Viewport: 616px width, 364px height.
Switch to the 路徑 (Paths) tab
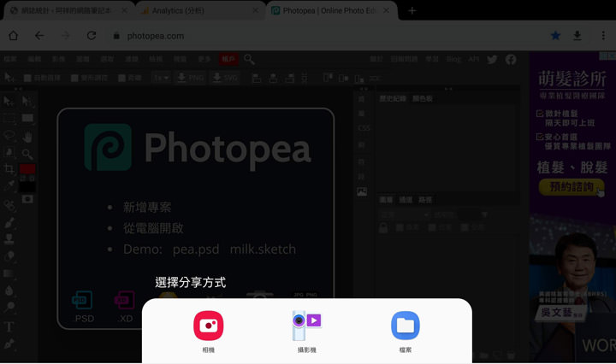(x=425, y=200)
